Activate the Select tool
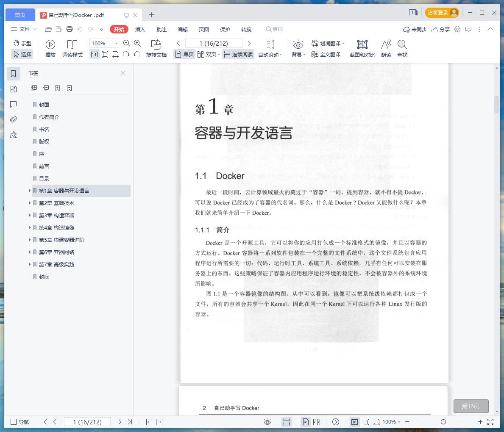Viewport: 504px width, 432px height. tap(22, 54)
